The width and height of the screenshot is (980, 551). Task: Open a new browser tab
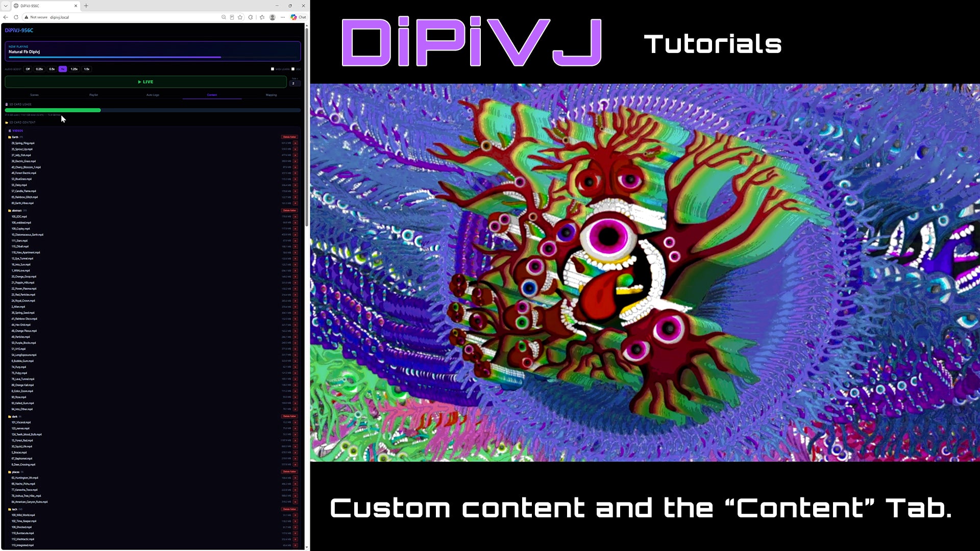coord(86,6)
